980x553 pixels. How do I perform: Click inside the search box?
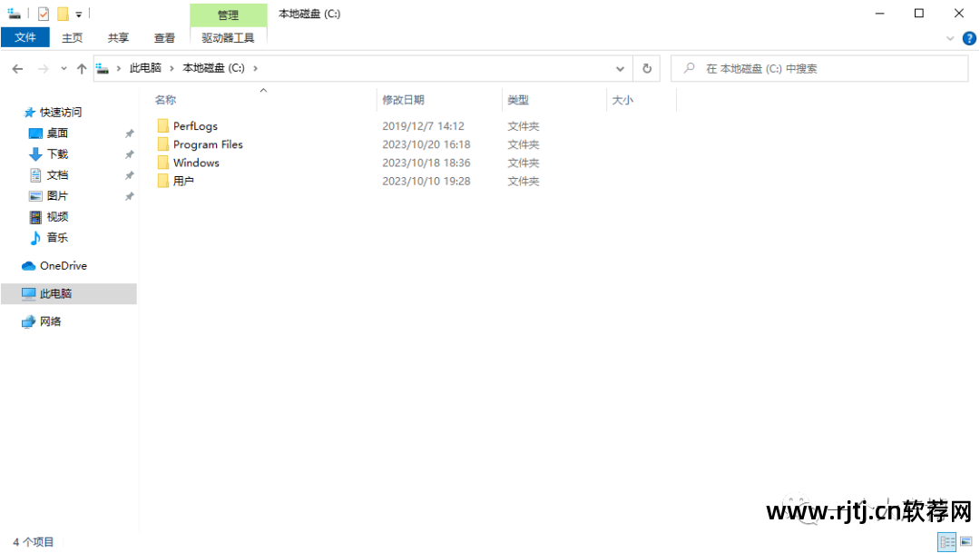click(817, 68)
